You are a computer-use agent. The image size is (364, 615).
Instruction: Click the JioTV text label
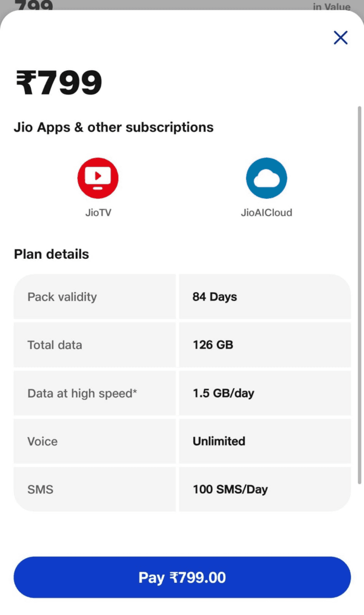pyautogui.click(x=98, y=212)
